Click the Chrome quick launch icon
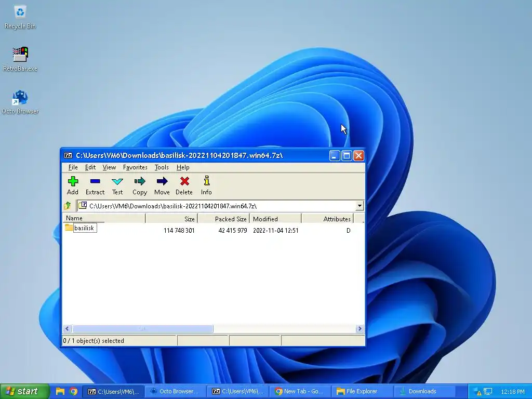 pyautogui.click(x=73, y=392)
